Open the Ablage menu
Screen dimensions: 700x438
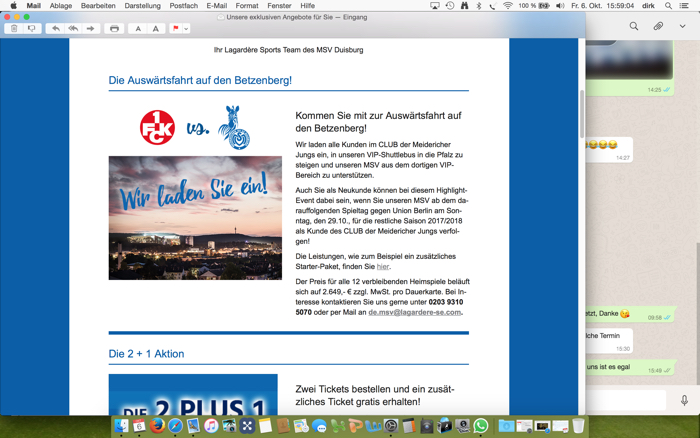pos(61,6)
